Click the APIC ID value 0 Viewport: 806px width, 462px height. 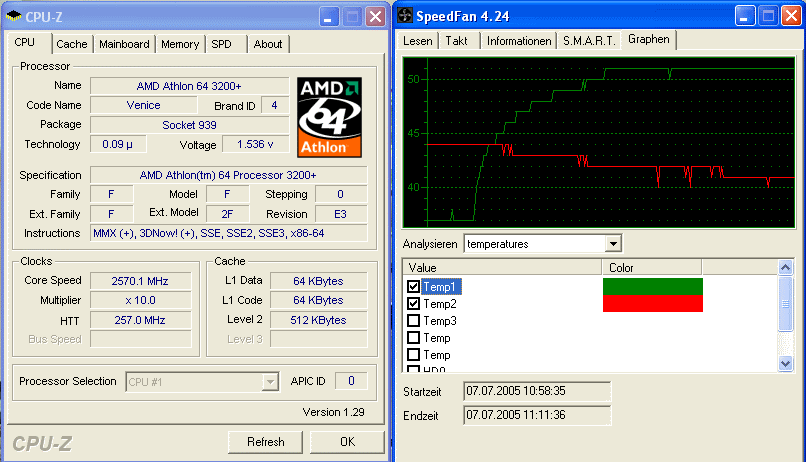351,381
